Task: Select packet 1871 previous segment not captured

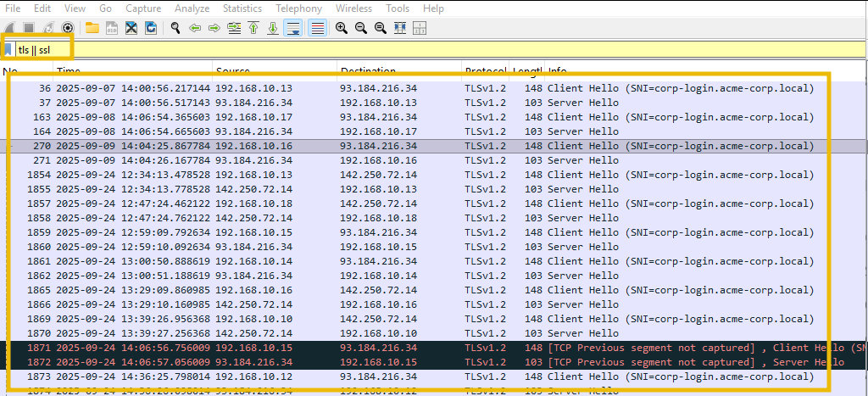Action: click(434, 348)
